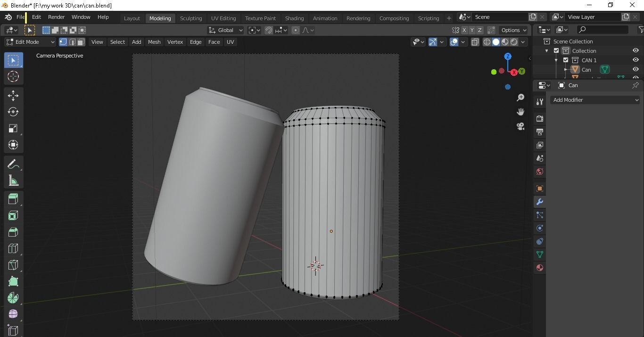Toggle snapping magnet
This screenshot has width=644, height=337.
[269, 30]
